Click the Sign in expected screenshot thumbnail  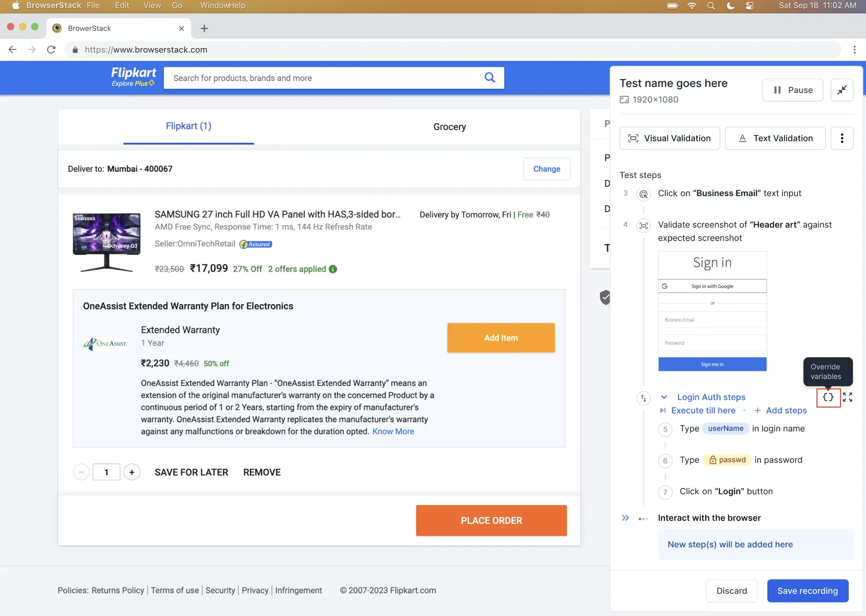[712, 311]
